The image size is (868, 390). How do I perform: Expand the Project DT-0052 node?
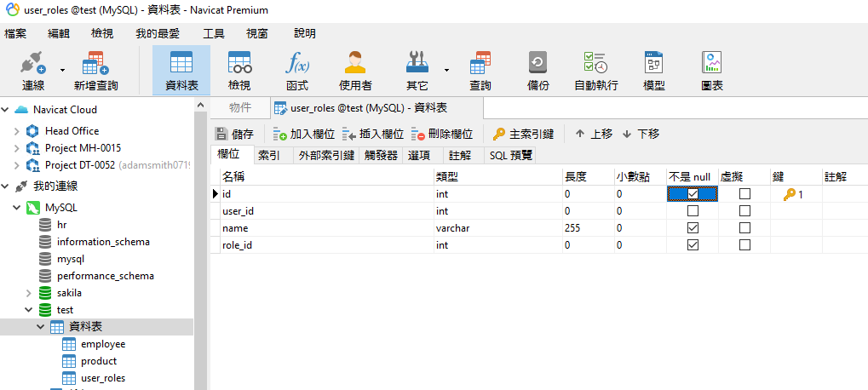(x=16, y=165)
